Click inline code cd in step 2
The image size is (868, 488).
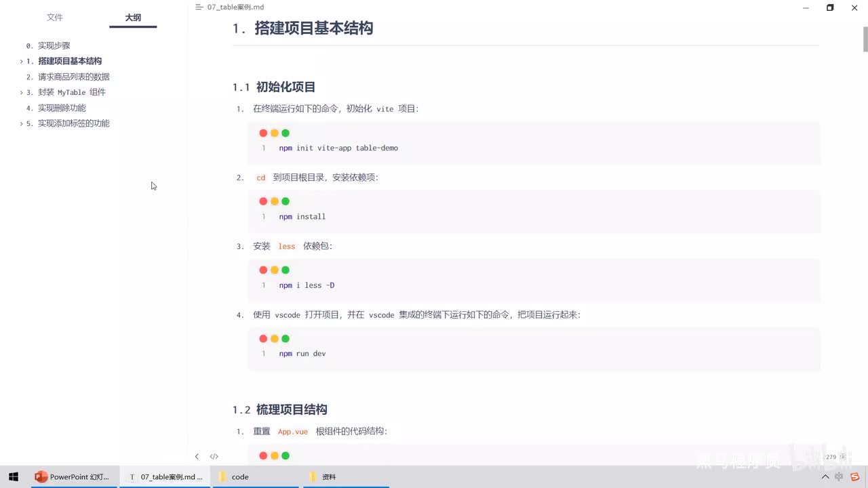(261, 178)
